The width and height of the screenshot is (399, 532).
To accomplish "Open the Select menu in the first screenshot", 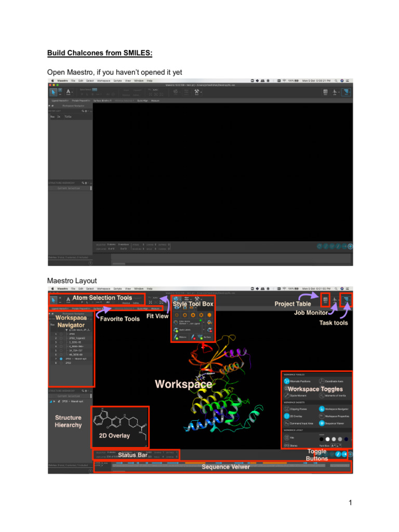I will pyautogui.click(x=90, y=81).
